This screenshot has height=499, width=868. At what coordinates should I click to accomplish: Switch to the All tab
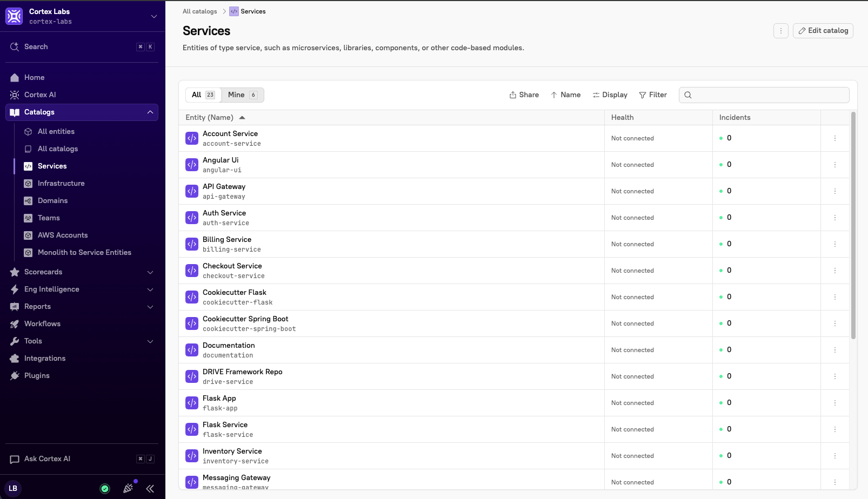coord(203,95)
